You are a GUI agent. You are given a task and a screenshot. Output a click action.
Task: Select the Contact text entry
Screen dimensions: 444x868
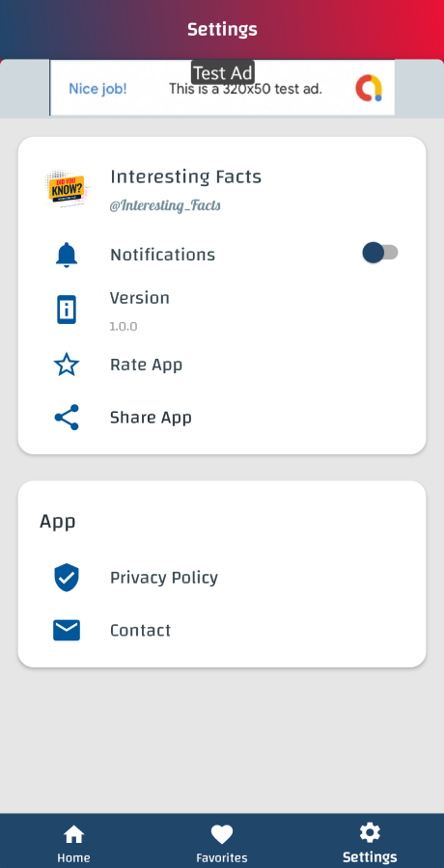pyautogui.click(x=140, y=631)
